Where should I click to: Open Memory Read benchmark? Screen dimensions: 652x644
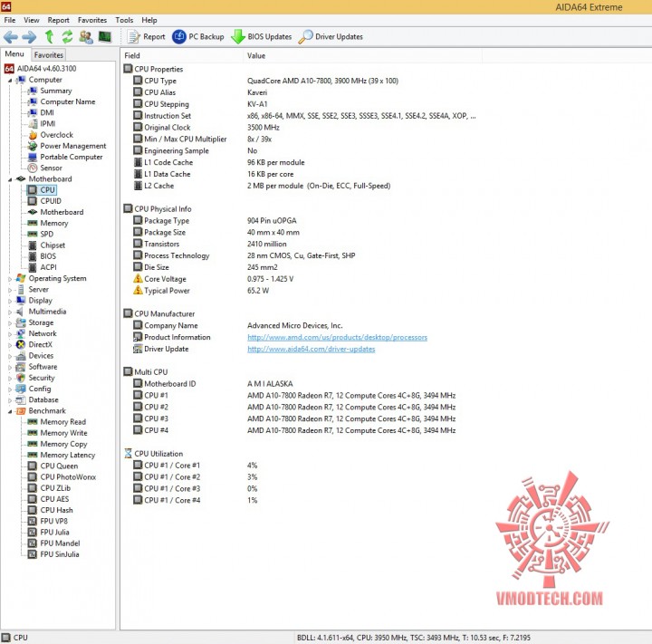pos(62,422)
